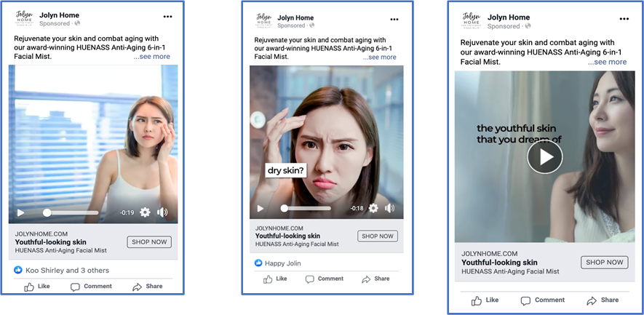Share the first ad
The height and width of the screenshot is (315, 644).
148,286
